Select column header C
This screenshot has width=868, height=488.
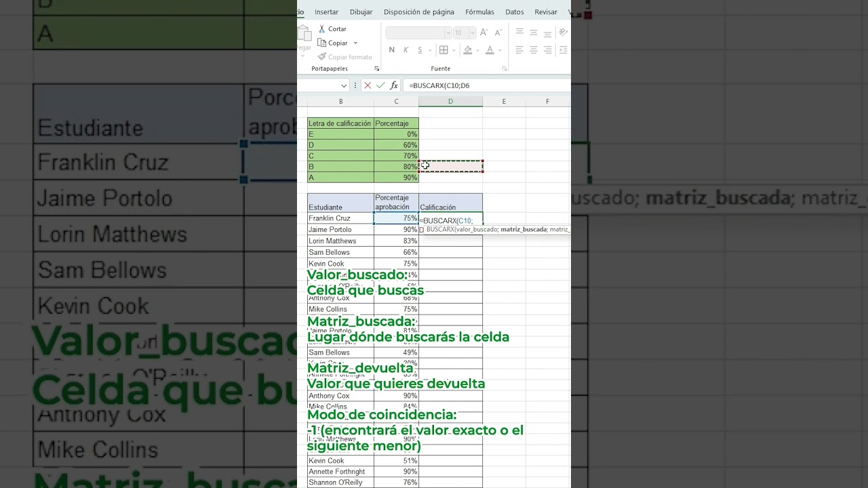point(396,102)
